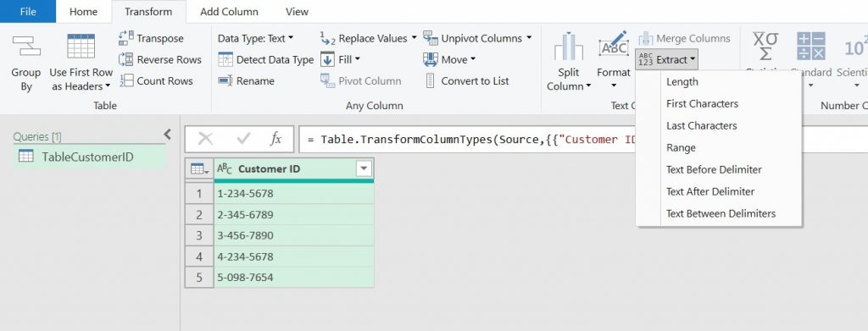Screen dimensions: 868x331
Task: Click the Use First Row as Headers button
Action: (x=81, y=62)
